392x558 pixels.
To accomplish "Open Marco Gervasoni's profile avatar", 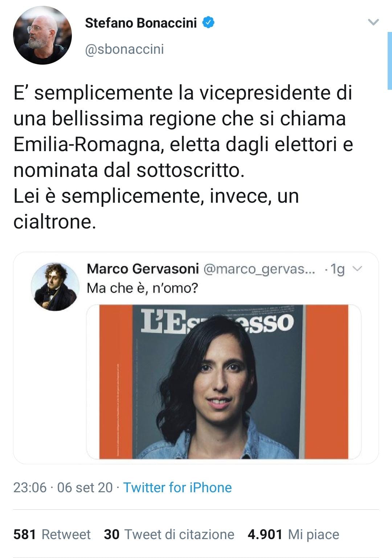I will (54, 287).
